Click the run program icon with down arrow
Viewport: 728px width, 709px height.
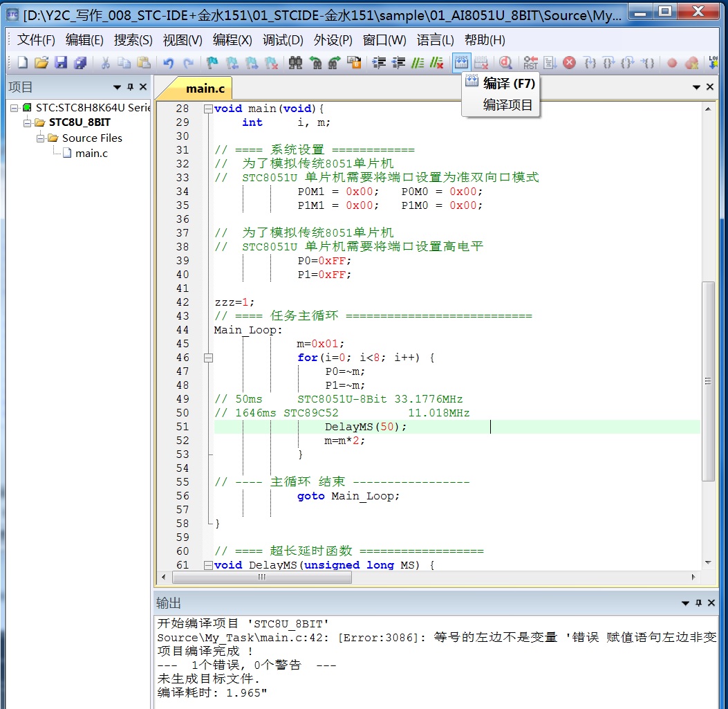550,62
